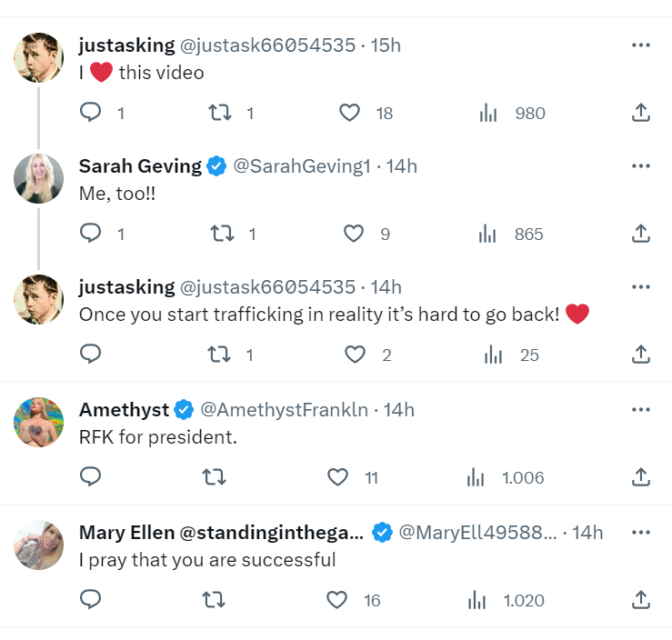Reply to the "trafficking in reality" tweet
The height and width of the screenshot is (640, 672).
91,355
